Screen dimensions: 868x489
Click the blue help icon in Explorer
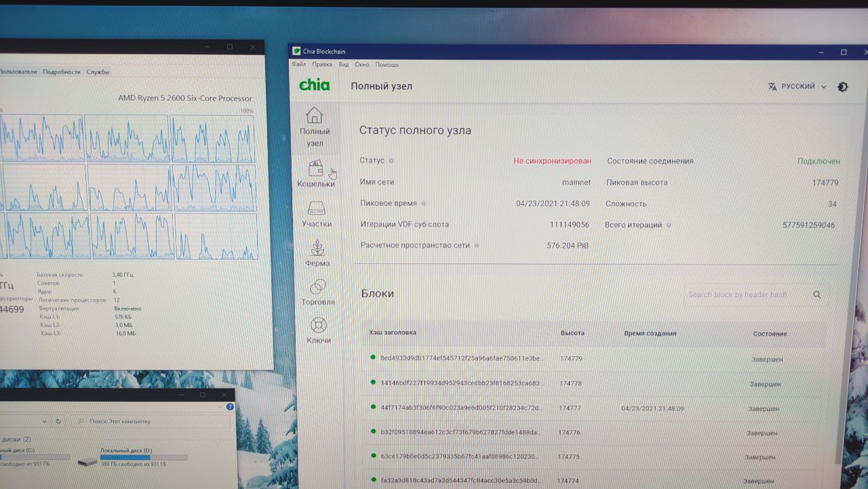pyautogui.click(x=230, y=407)
